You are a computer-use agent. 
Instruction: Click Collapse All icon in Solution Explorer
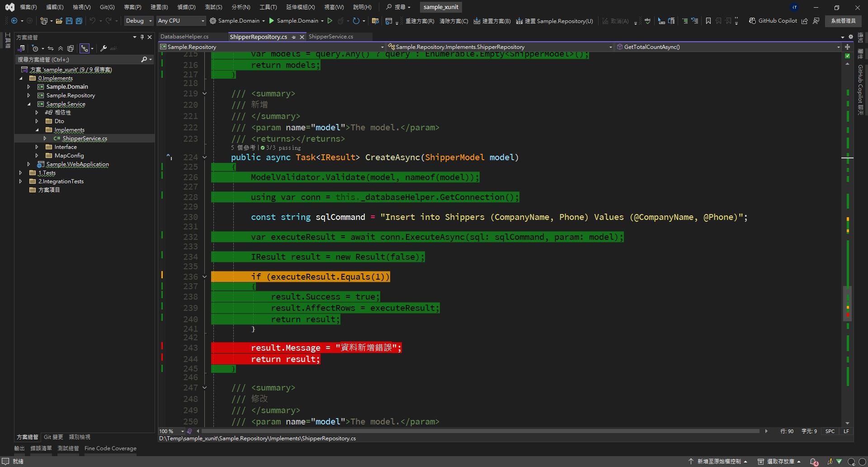pyautogui.click(x=60, y=48)
